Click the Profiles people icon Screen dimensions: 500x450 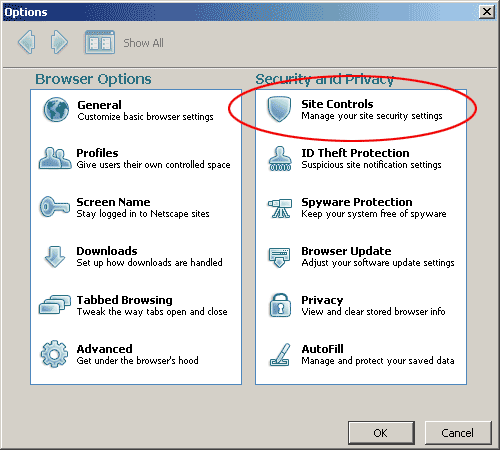(x=55, y=158)
